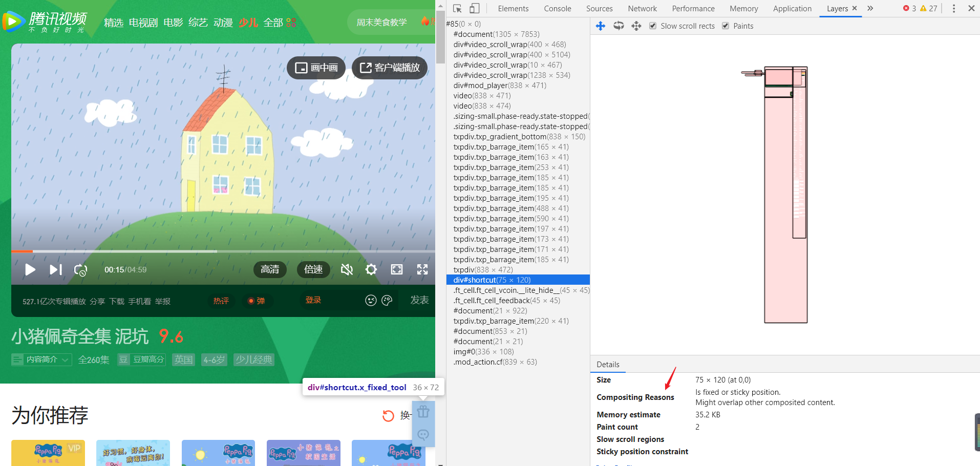
Task: Toggle the loop playback icon
Action: coord(81,270)
